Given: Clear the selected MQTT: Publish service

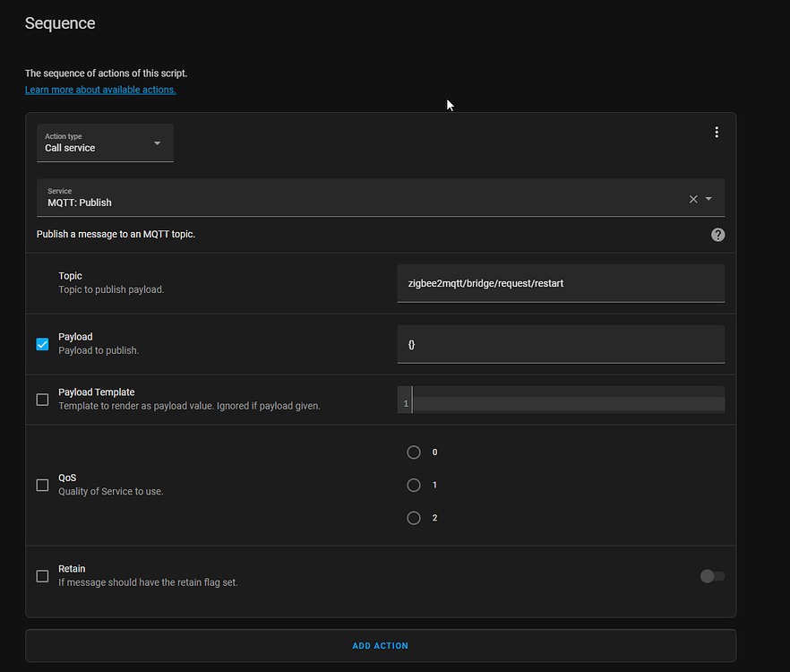Looking at the screenshot, I should point(695,198).
